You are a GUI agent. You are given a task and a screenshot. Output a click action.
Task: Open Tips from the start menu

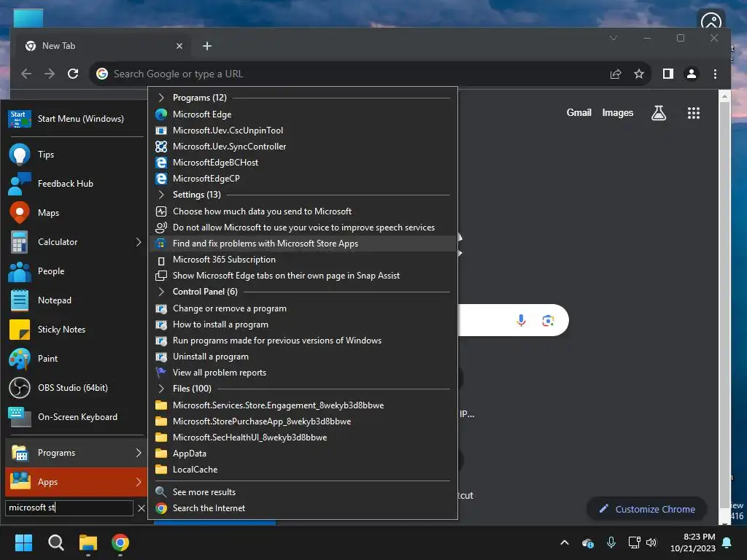point(74,155)
